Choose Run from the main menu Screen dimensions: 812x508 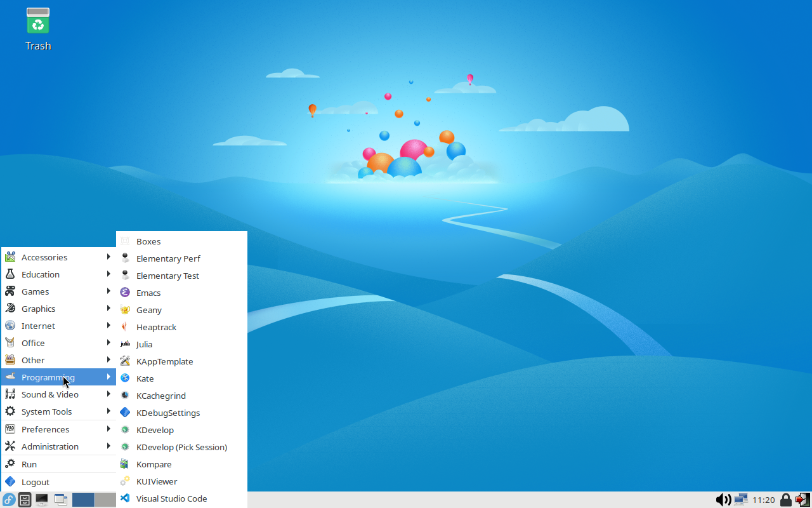click(58, 464)
